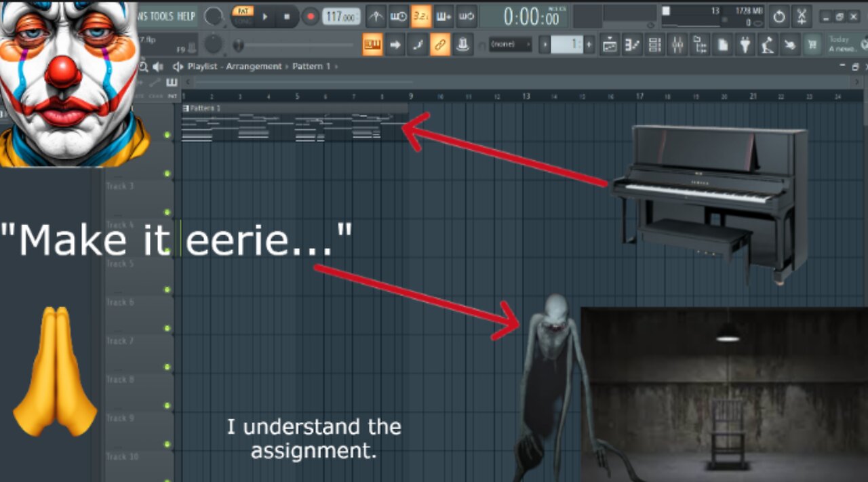
Task: Click the F9 mixer shortcut icon
Action: pyautogui.click(x=186, y=47)
